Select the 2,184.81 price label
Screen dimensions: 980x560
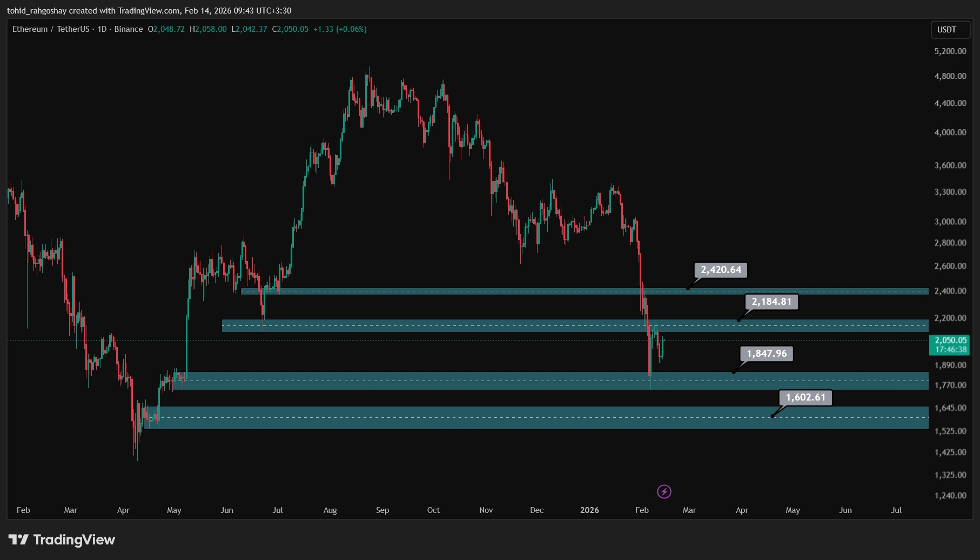771,302
